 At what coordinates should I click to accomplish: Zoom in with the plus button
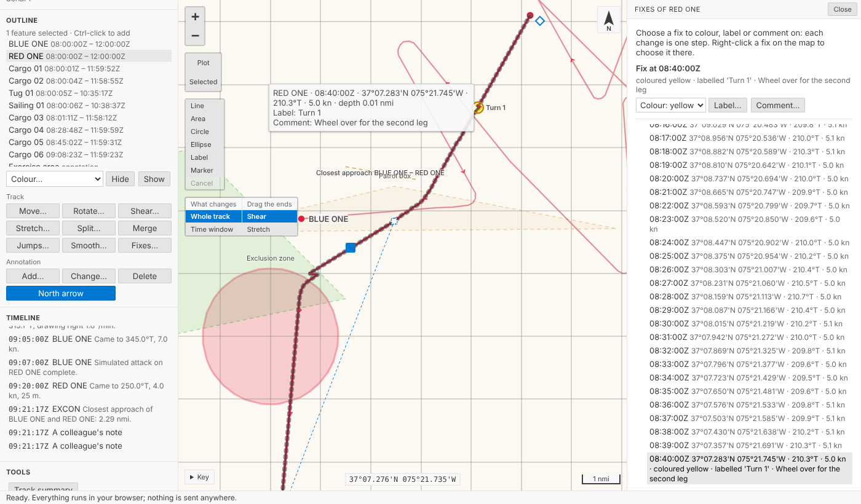(x=195, y=17)
